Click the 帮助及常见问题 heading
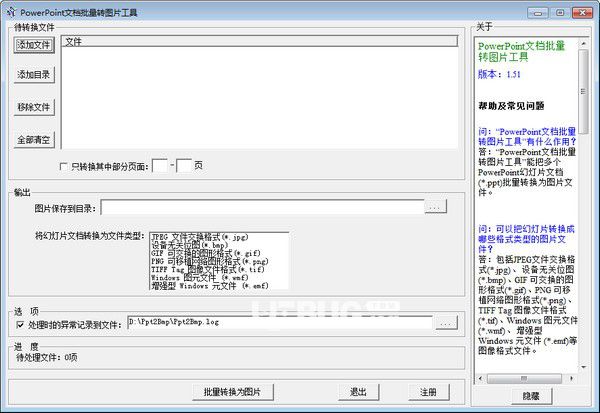 [x=511, y=106]
